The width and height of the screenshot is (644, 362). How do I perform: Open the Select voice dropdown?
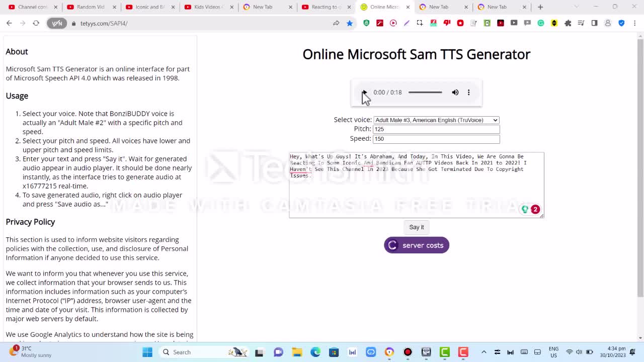(x=436, y=120)
